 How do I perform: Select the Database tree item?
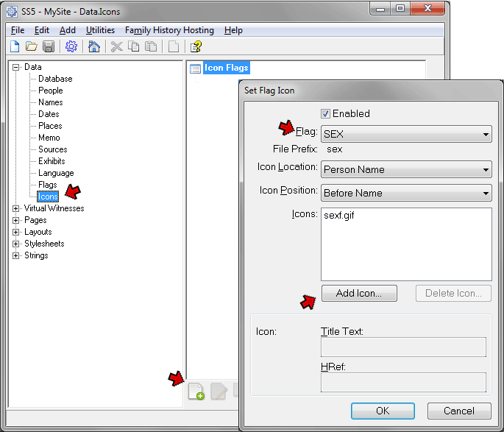[55, 79]
